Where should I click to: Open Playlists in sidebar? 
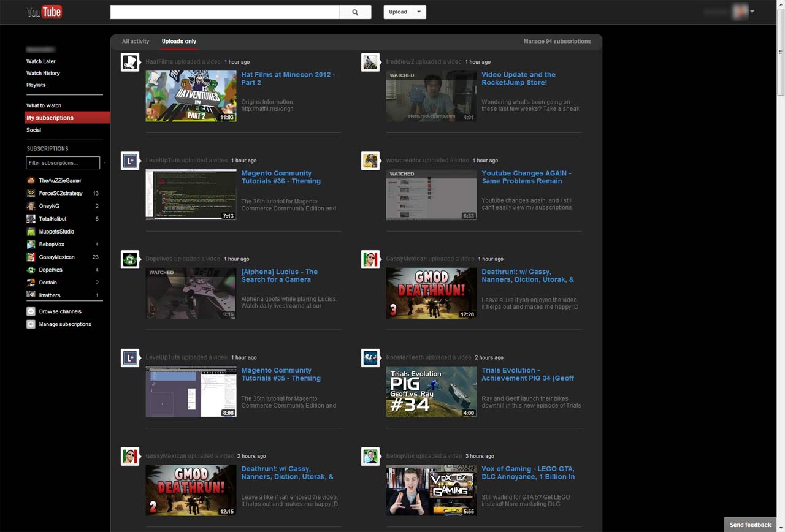coord(36,85)
